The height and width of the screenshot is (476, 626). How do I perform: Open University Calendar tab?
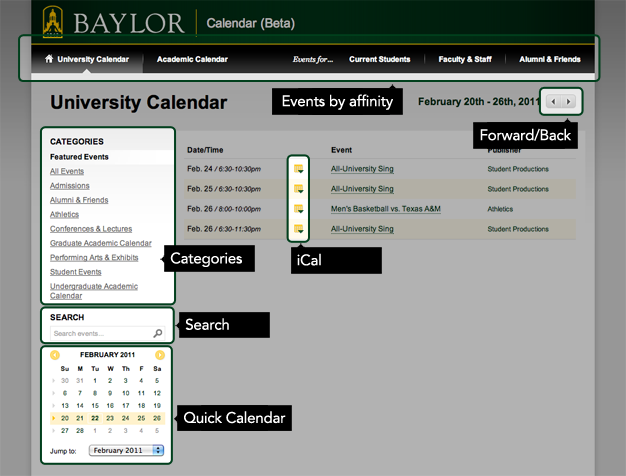click(x=87, y=59)
